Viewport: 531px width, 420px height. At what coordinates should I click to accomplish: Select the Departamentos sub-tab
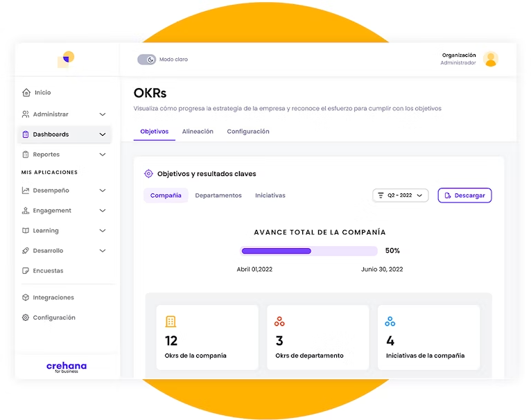point(218,195)
